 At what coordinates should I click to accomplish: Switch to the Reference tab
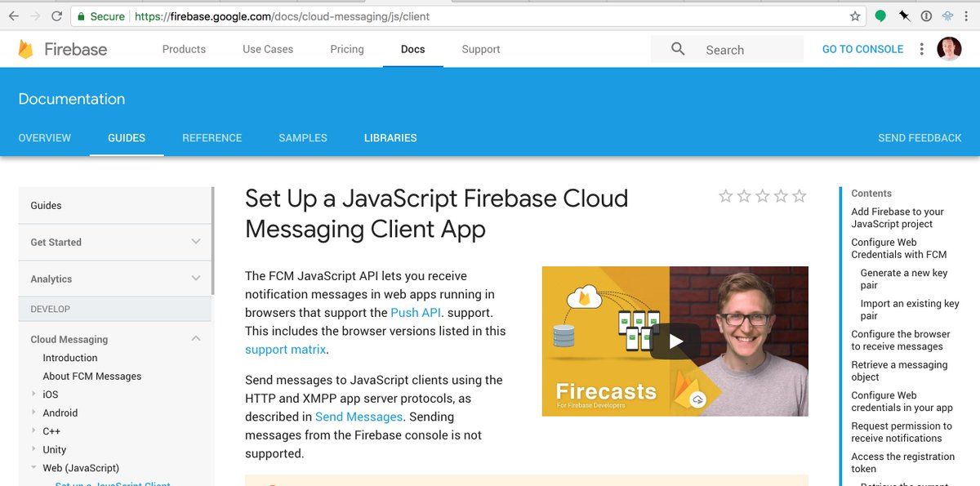pyautogui.click(x=212, y=138)
